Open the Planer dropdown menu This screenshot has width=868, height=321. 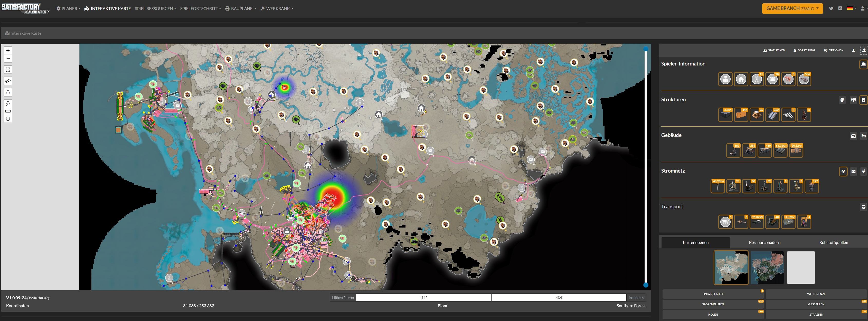click(x=68, y=8)
